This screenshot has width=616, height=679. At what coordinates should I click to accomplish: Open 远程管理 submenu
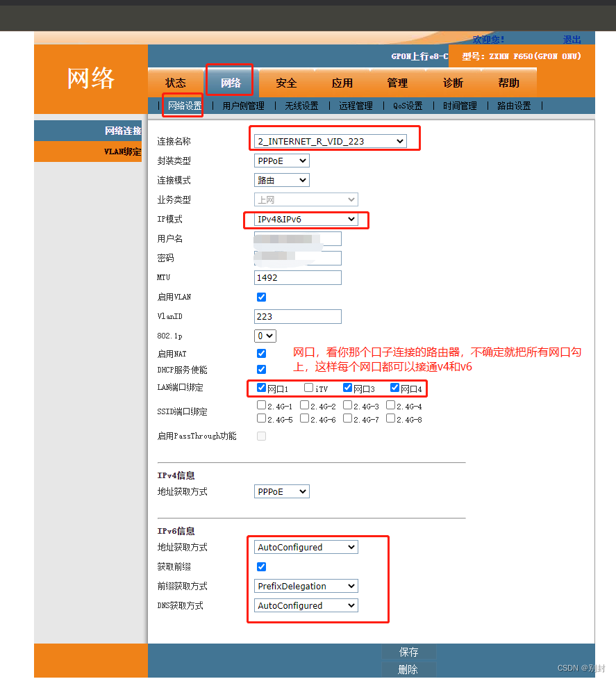356,106
